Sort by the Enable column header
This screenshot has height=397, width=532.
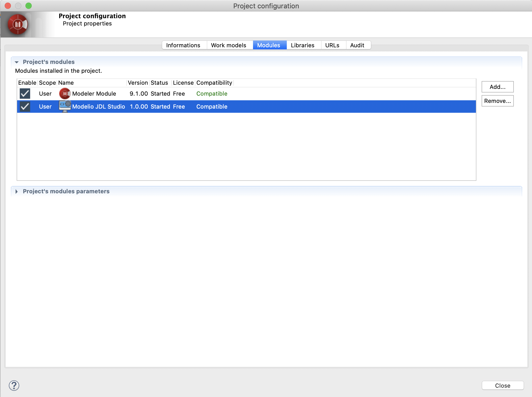[x=27, y=83]
